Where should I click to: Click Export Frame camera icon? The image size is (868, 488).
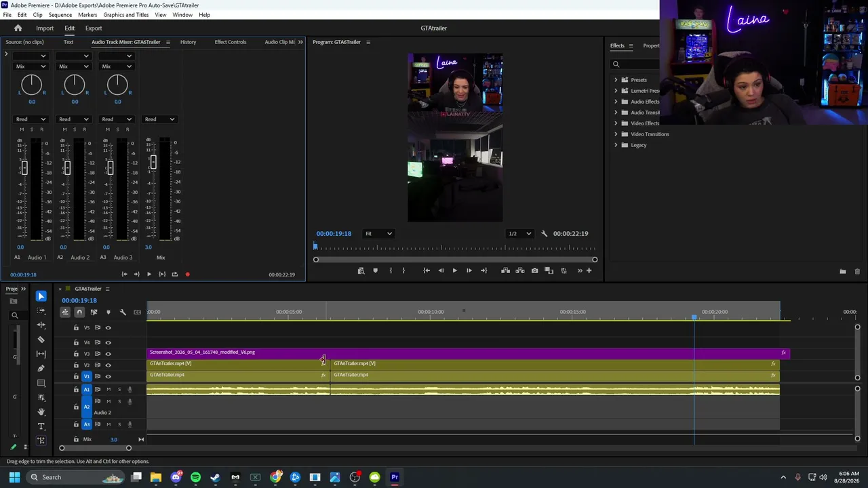point(535,271)
